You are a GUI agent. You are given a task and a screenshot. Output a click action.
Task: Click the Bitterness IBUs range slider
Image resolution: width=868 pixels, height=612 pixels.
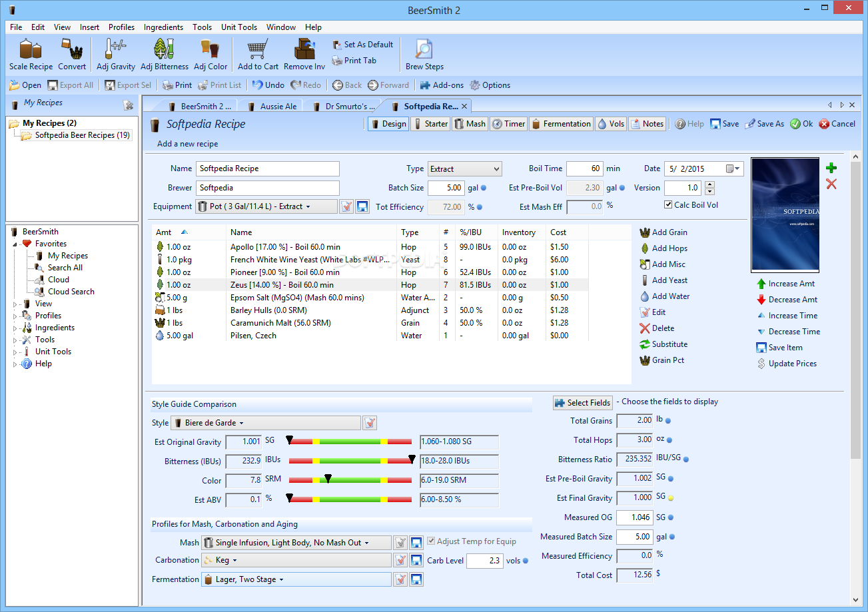coord(350,461)
